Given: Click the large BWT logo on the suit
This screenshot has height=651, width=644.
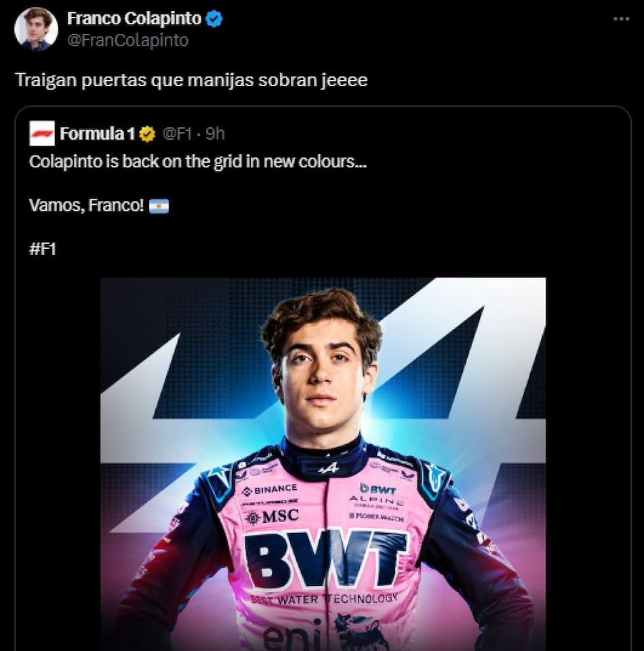Looking at the screenshot, I should click(325, 559).
